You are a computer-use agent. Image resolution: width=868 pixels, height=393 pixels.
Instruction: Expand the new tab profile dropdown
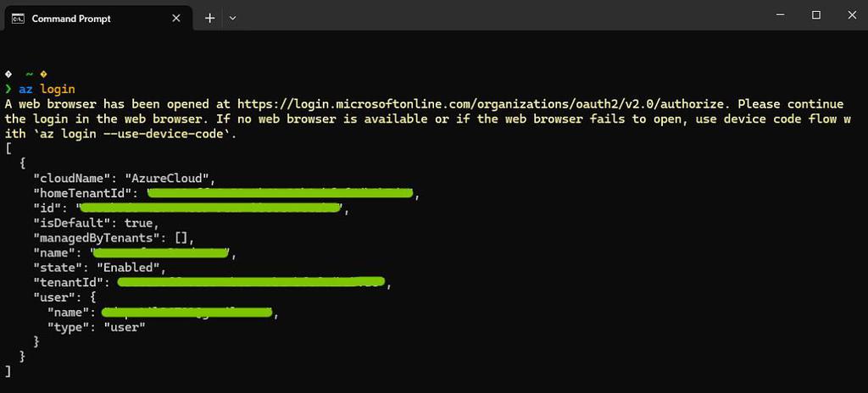click(x=233, y=18)
